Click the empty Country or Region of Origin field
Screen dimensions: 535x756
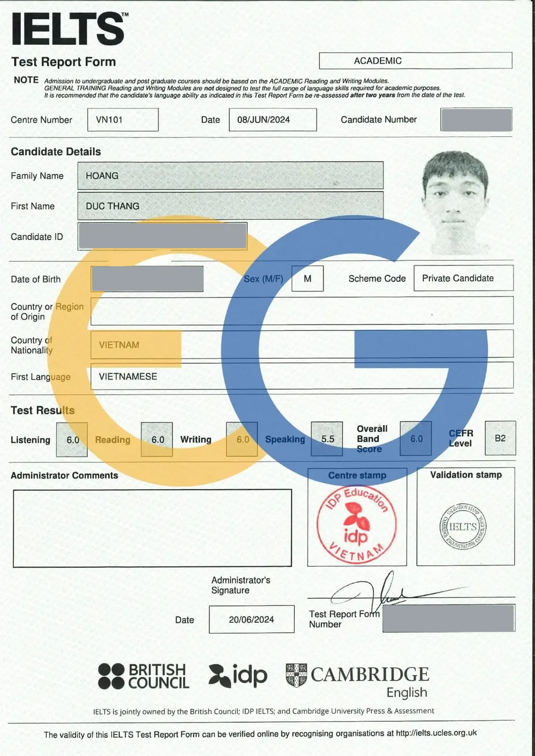[302, 311]
